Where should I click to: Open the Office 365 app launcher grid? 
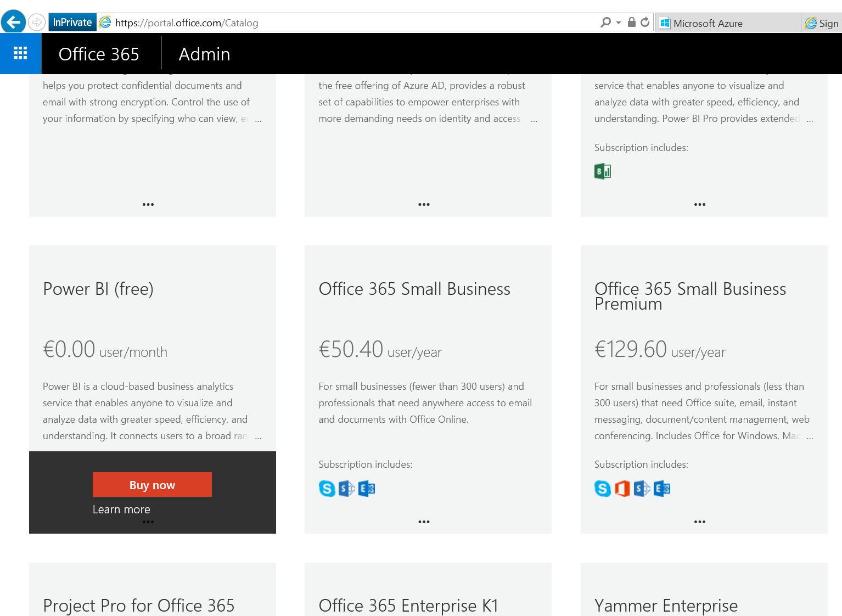click(20, 53)
